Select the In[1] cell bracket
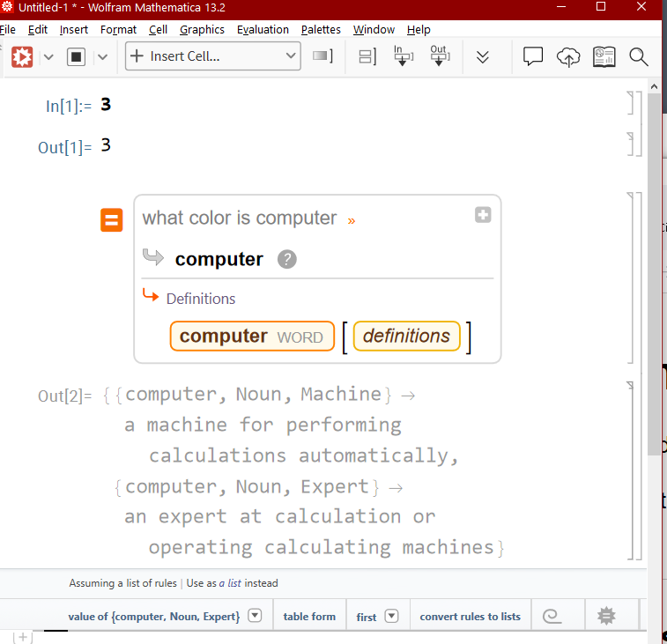Image resolution: width=667 pixels, height=644 pixels. tap(631, 103)
